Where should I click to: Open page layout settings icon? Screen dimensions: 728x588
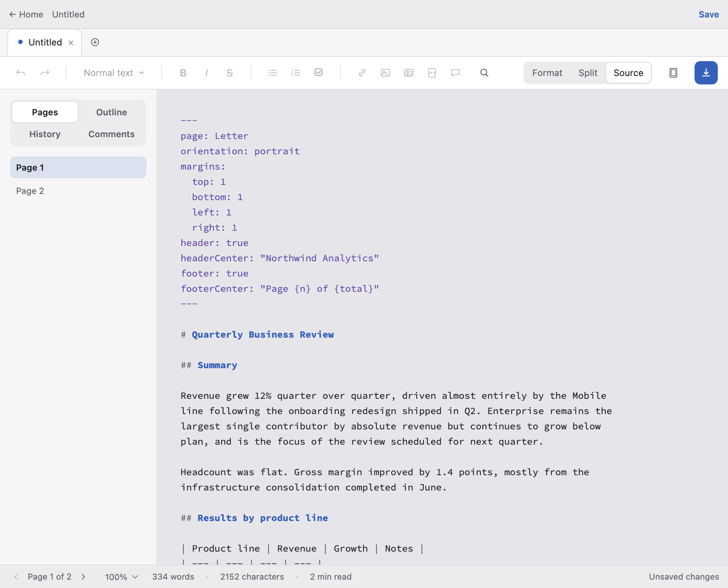click(673, 73)
